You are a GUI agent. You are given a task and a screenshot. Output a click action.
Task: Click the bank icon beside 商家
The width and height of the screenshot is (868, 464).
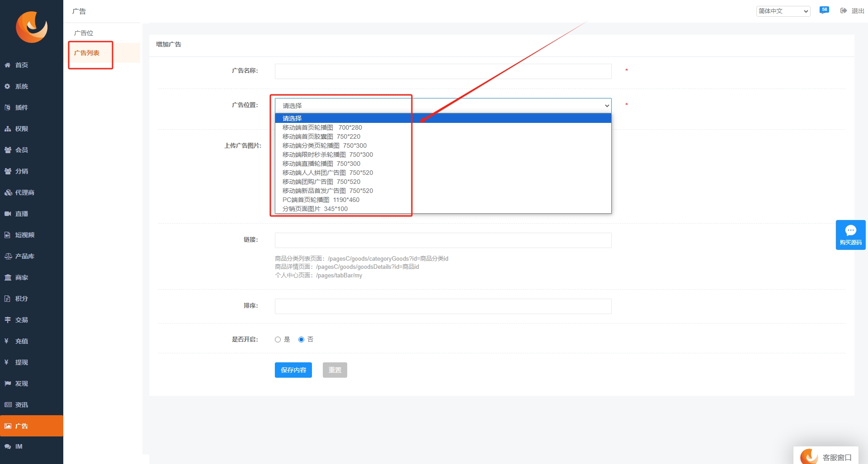(8, 277)
